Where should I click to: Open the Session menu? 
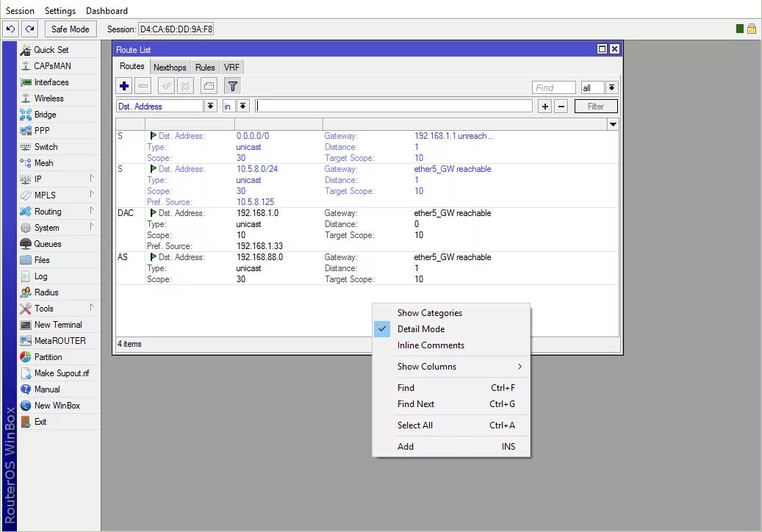point(20,11)
